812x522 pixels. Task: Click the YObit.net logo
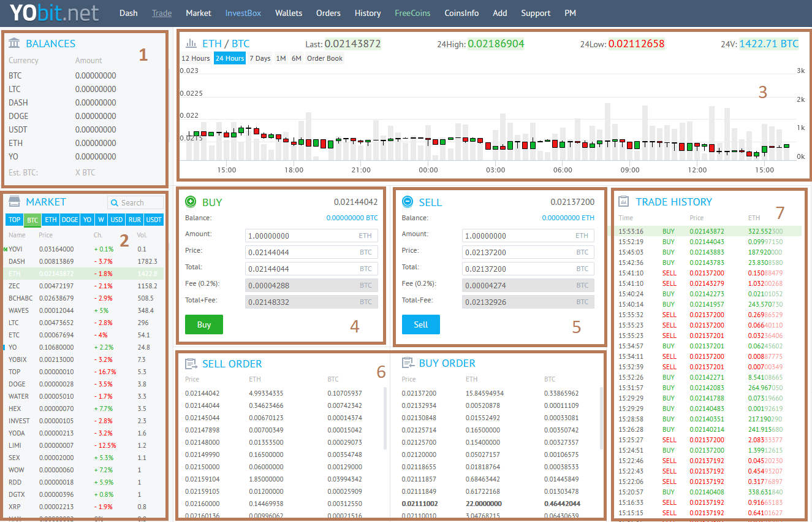55,13
